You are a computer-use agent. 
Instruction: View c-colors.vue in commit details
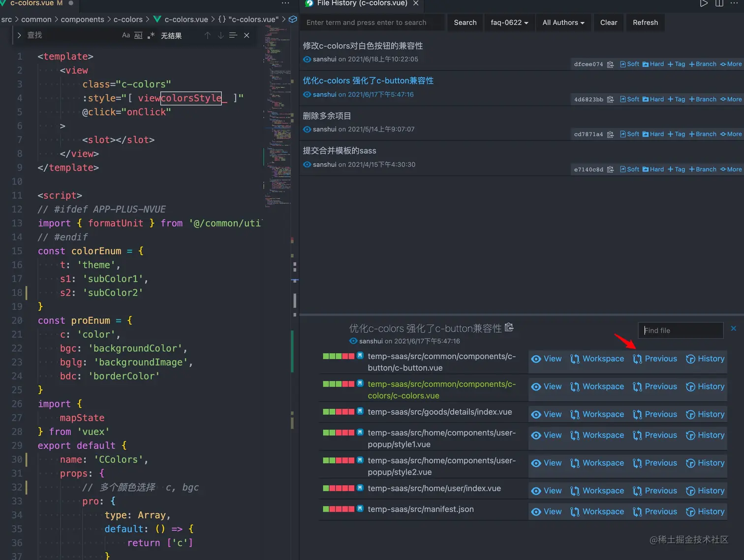coord(546,387)
